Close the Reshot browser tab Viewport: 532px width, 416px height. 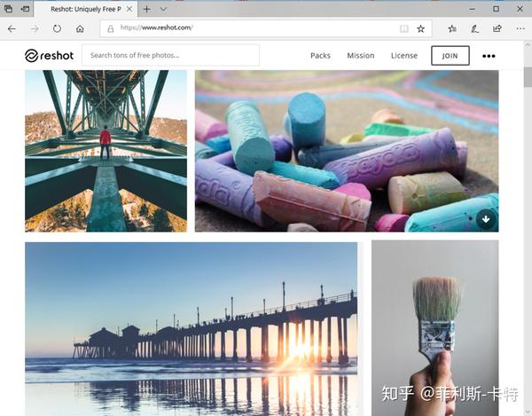coord(129,9)
